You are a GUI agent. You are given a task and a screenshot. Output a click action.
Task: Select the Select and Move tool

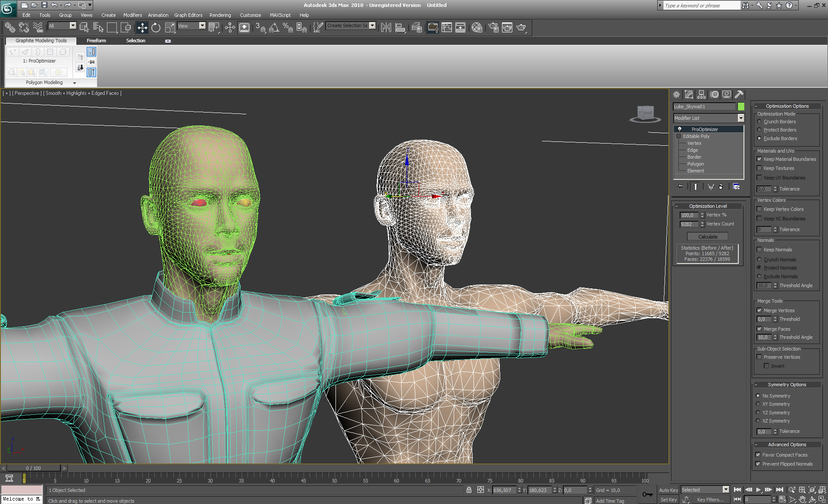point(142,28)
